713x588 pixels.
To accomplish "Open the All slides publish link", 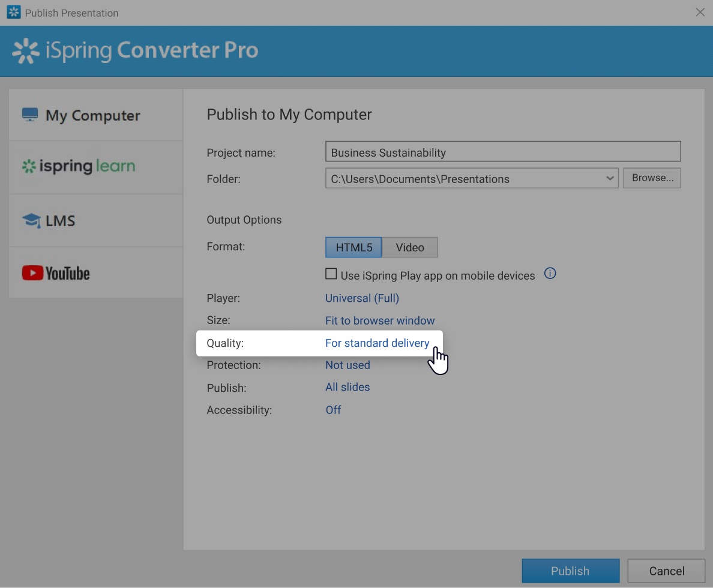I will click(x=347, y=387).
